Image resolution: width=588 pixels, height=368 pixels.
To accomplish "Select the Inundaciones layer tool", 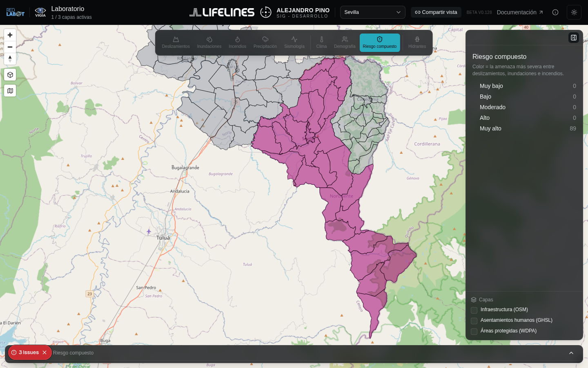I will pos(209,43).
